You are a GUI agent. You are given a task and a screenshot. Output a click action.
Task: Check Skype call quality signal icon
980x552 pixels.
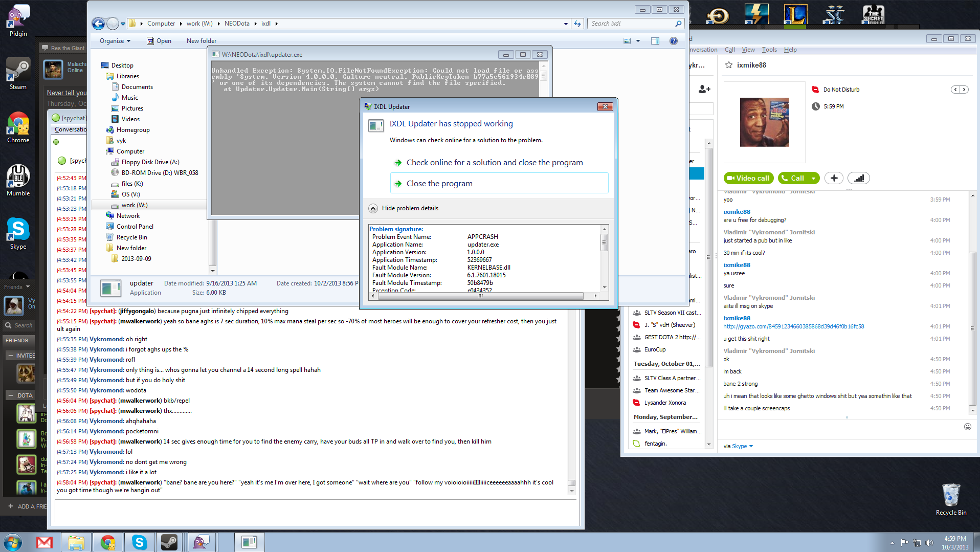[859, 178]
